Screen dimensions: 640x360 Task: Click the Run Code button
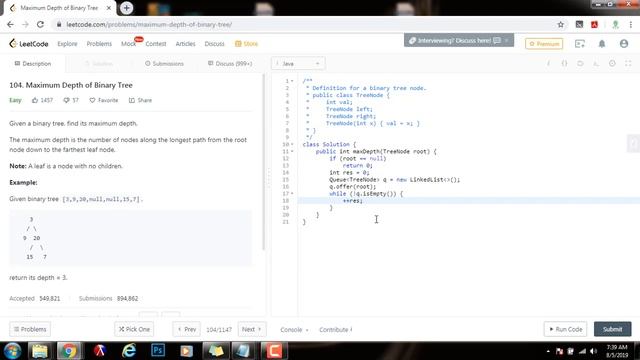(565, 329)
